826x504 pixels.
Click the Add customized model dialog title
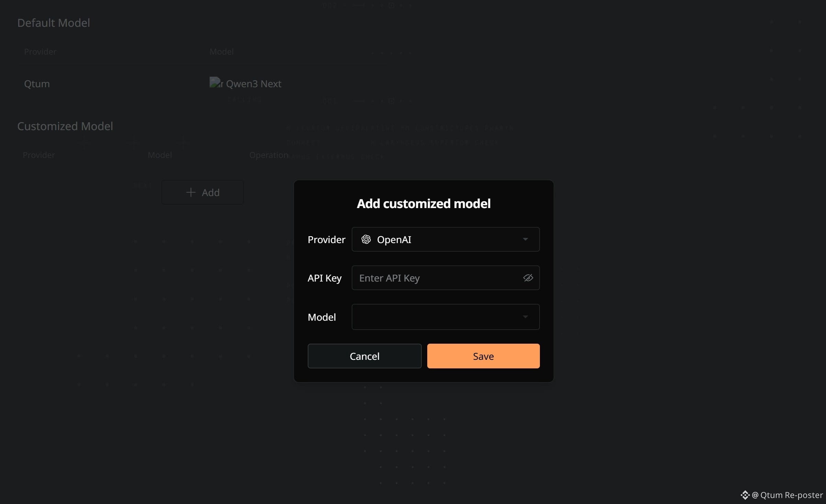[423, 204]
